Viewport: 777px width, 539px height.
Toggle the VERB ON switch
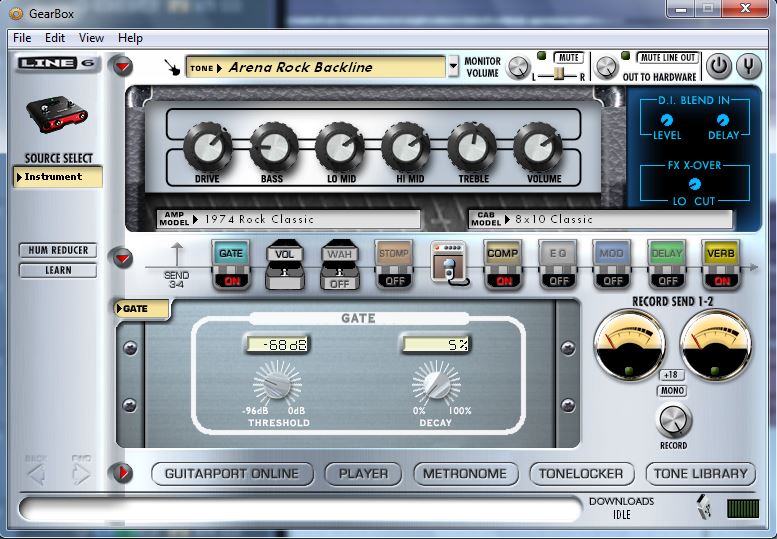tap(722, 281)
